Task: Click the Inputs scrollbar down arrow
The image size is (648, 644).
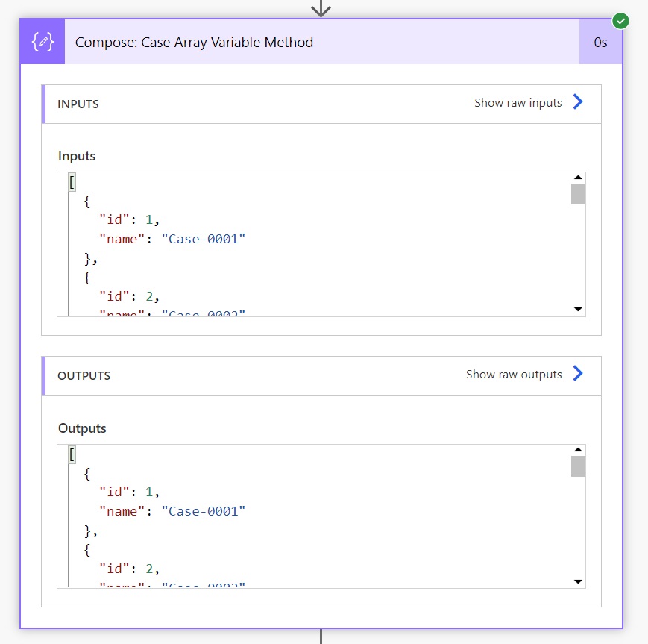Action: 578,310
